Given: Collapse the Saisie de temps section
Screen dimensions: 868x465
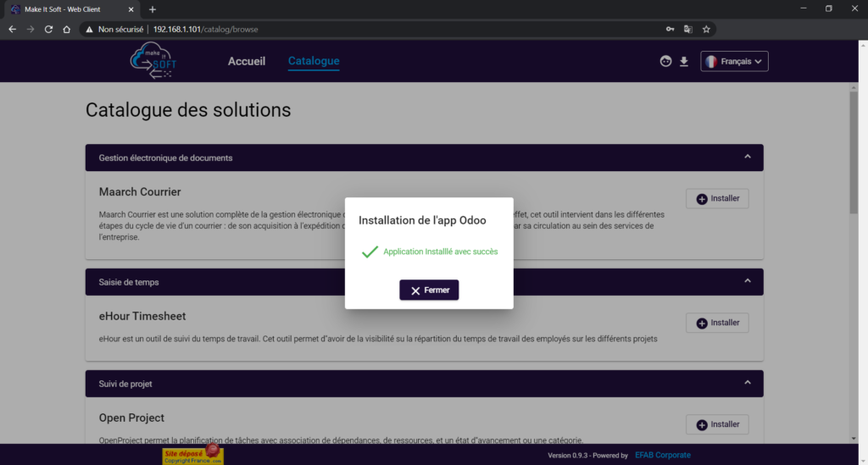Looking at the screenshot, I should (x=748, y=281).
